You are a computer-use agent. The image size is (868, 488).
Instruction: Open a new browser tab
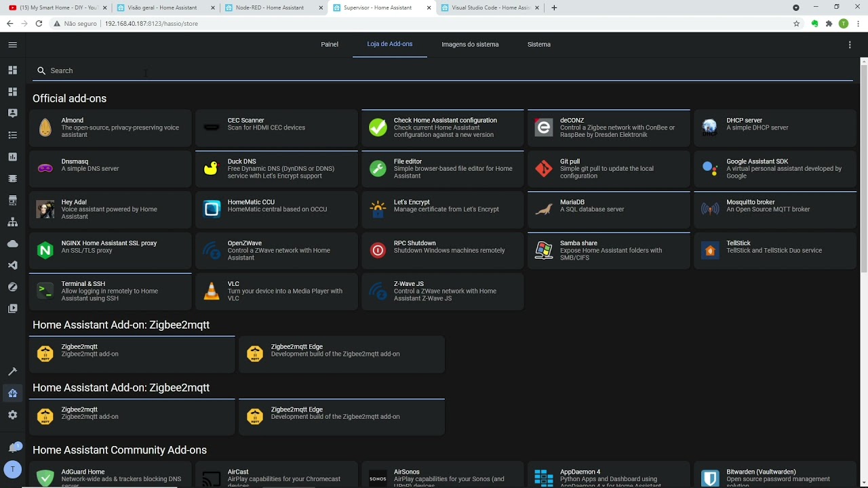554,8
